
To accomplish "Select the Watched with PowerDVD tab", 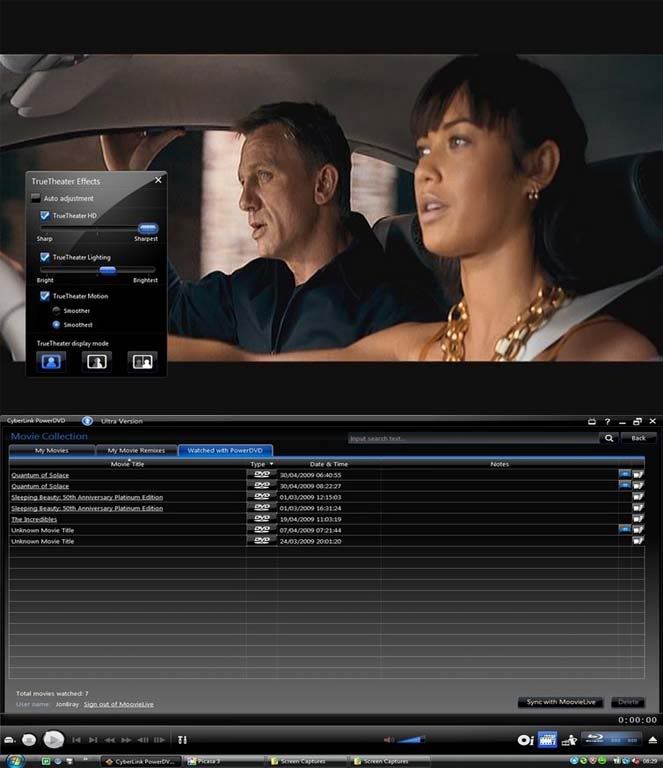I will point(225,450).
